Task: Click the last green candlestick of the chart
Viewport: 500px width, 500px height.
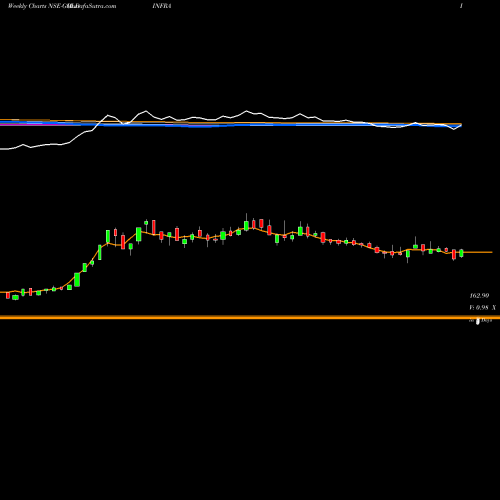Action: point(461,253)
